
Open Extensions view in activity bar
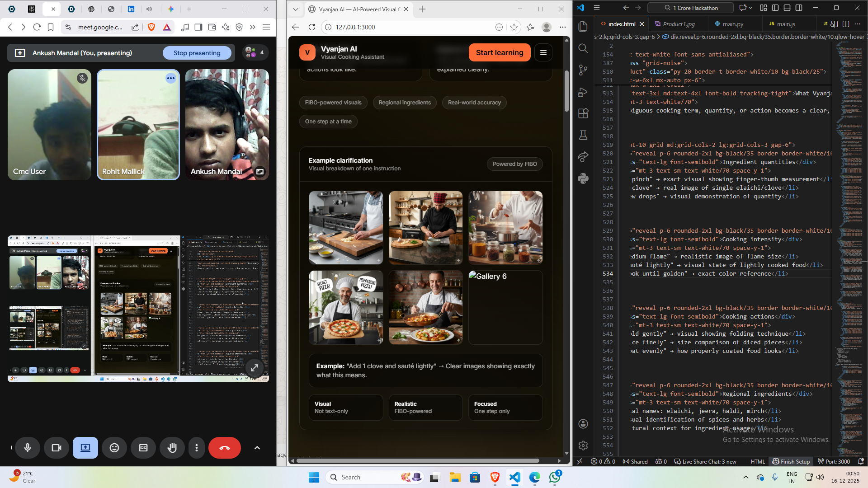pyautogui.click(x=583, y=113)
